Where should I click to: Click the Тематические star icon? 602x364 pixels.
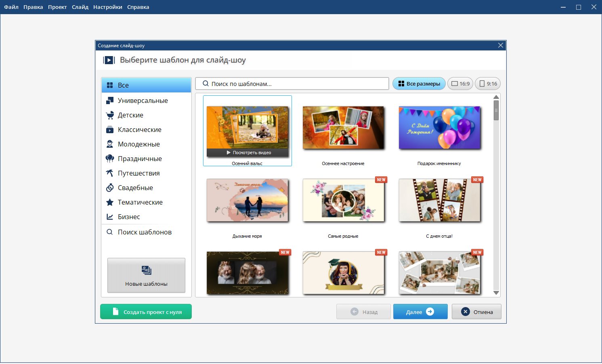coord(110,203)
